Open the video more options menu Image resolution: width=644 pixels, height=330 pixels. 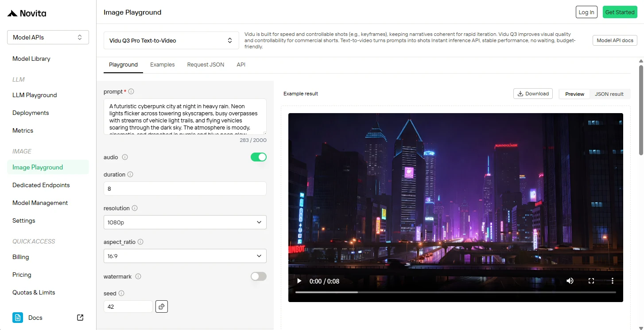click(x=613, y=281)
